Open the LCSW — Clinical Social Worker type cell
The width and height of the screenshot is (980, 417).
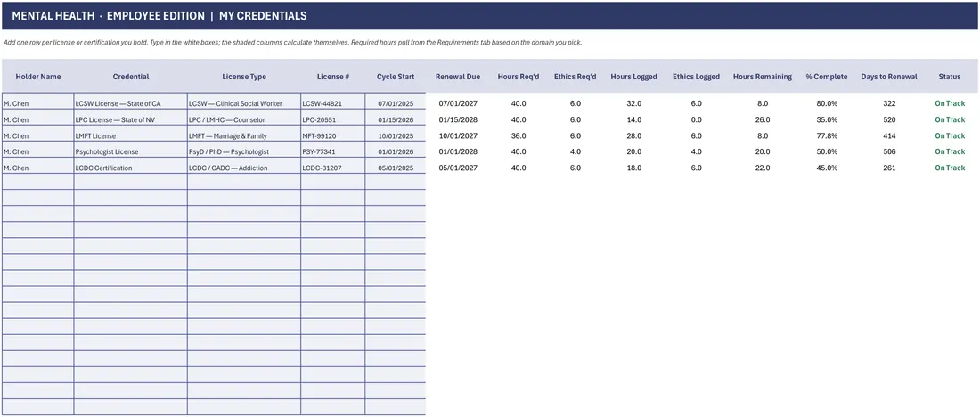click(x=244, y=103)
